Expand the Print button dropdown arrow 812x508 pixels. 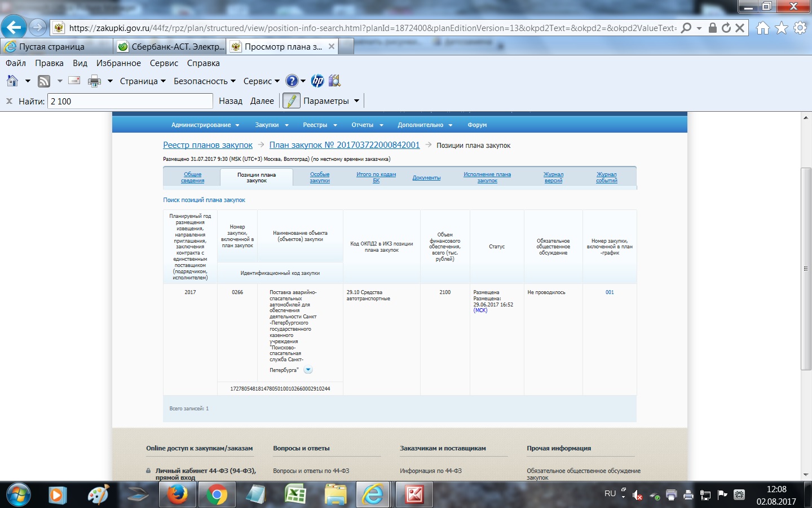[110, 81]
